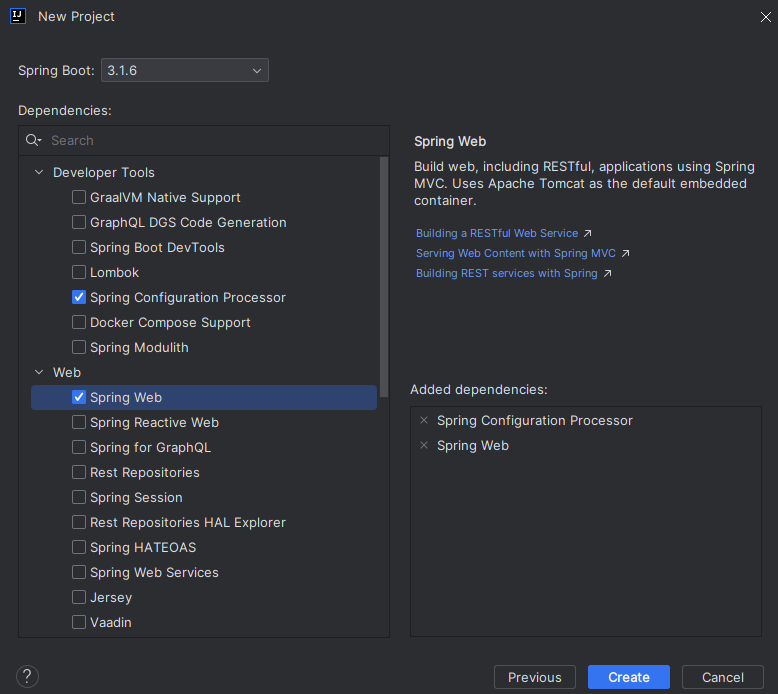778x694 pixels.
Task: Enable Spring Session dependency
Action: [x=79, y=497]
